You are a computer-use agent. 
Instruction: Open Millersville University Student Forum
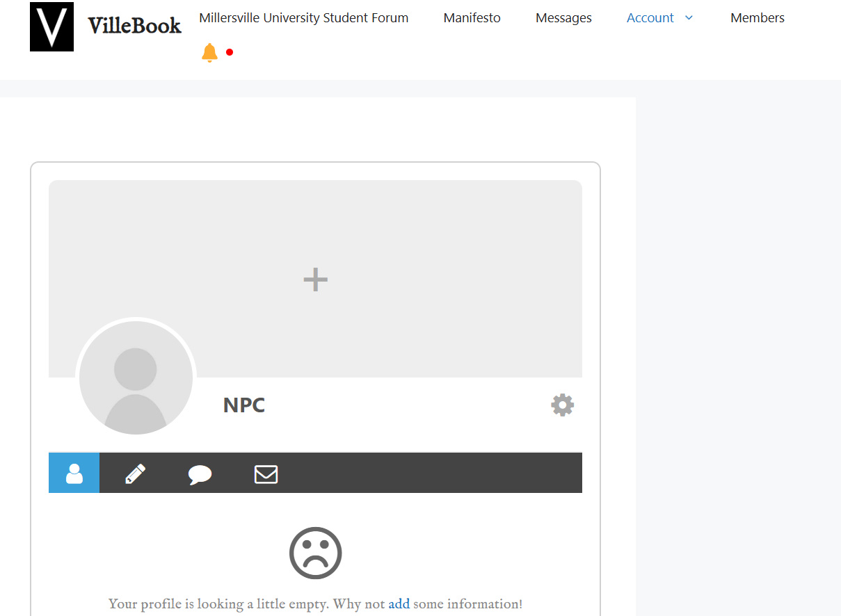(304, 18)
